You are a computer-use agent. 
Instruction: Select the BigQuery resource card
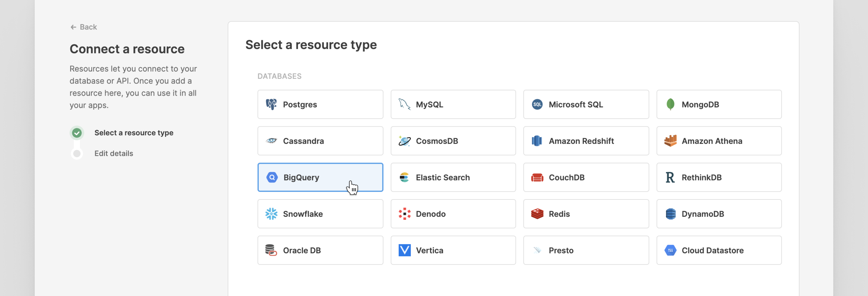coord(320,178)
